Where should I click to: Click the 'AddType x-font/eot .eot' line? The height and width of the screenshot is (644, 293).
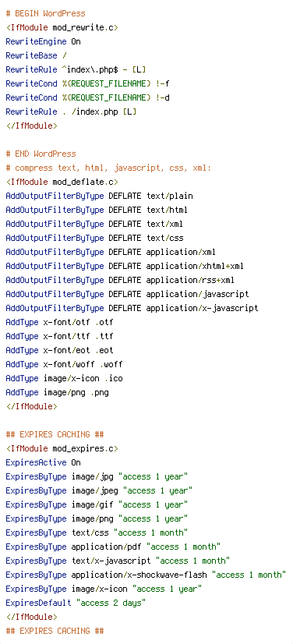[x=59, y=350]
